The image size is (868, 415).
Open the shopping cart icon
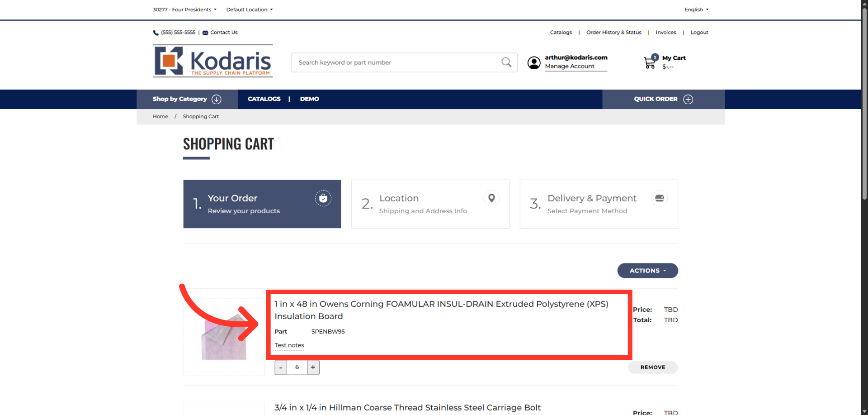click(650, 62)
